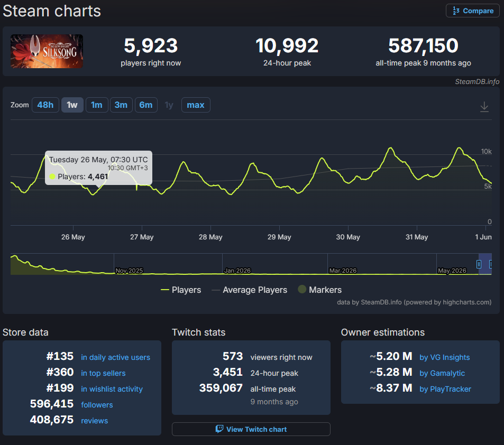Click the Twitch icon in View Twitch chart
Viewport: 504px width, 445px height.
(219, 429)
